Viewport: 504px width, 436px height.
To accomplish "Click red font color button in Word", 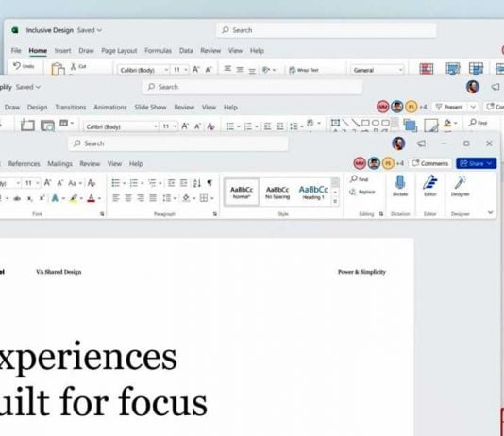I will click(x=92, y=198).
